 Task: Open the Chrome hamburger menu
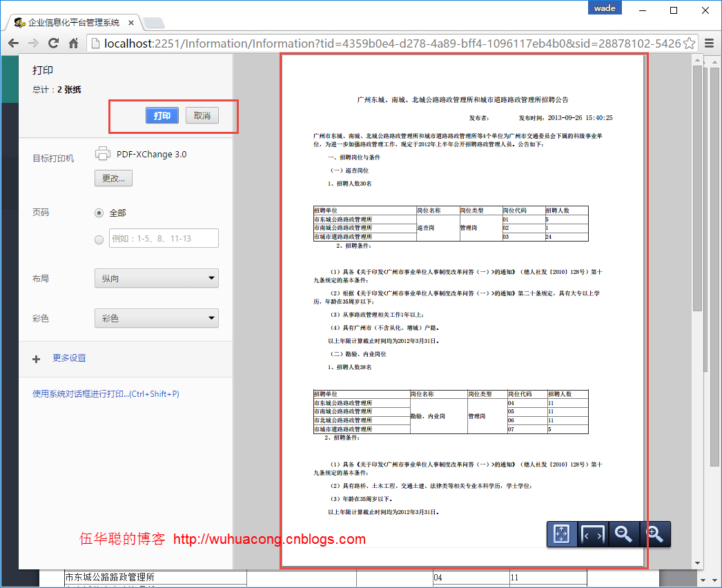pos(710,43)
